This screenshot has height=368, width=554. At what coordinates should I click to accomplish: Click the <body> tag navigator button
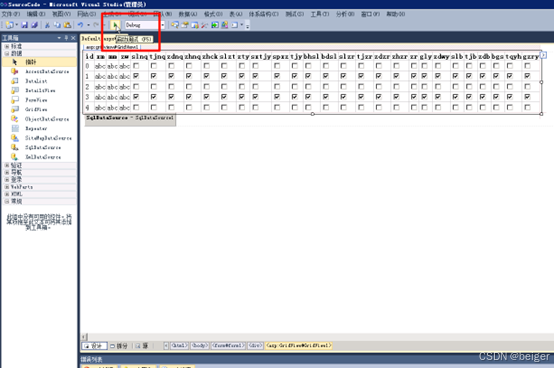(200, 346)
